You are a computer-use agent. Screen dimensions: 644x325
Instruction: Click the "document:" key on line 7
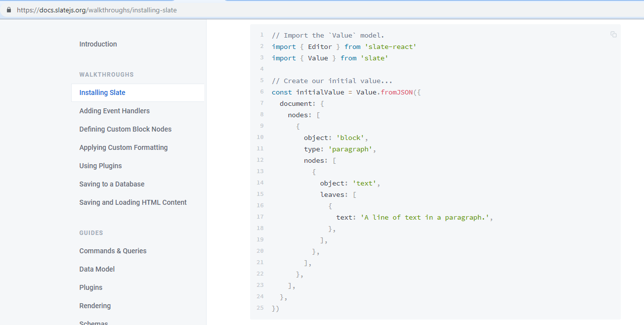tap(298, 103)
